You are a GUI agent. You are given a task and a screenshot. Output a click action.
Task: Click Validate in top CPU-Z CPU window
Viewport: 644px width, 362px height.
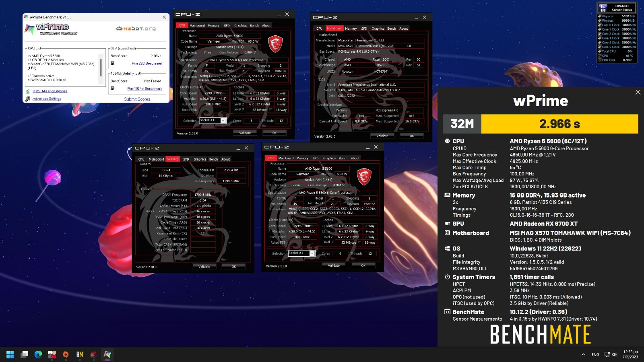(245, 133)
